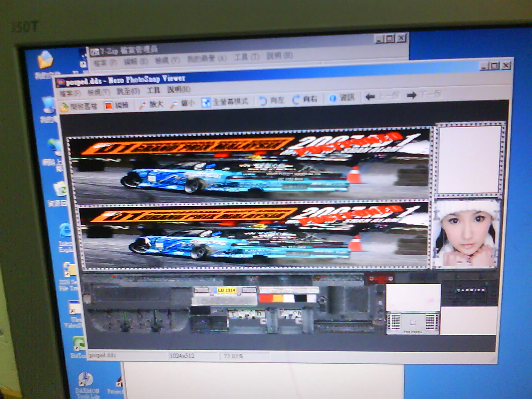Select the My Documents desktop icon
Screen dimensions: 532x399
[x=46, y=60]
